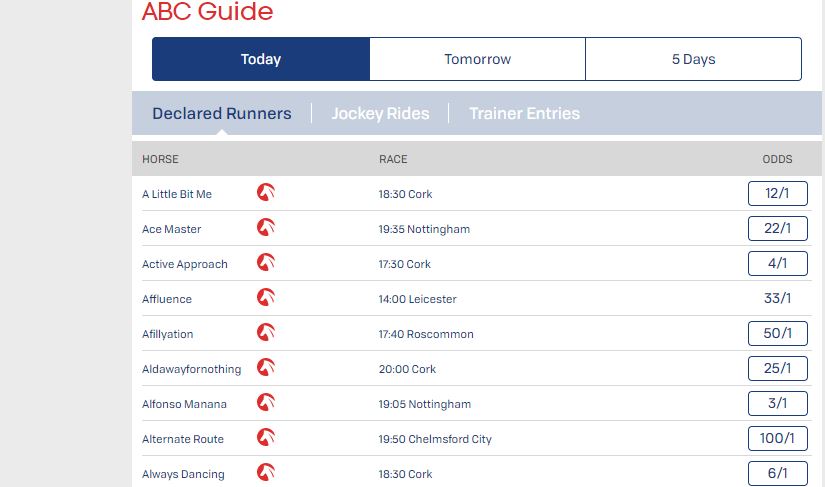Click the 14:00 Leicester race link
825x487 pixels.
pos(417,299)
